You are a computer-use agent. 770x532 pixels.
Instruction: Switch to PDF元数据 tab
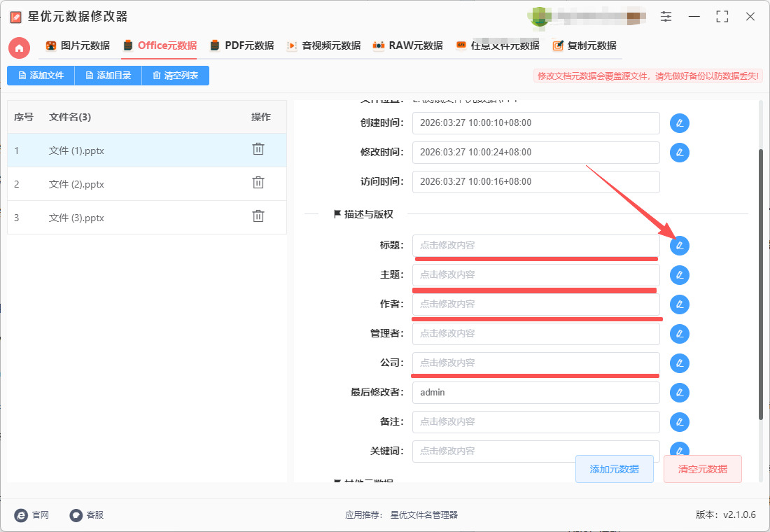click(x=241, y=45)
